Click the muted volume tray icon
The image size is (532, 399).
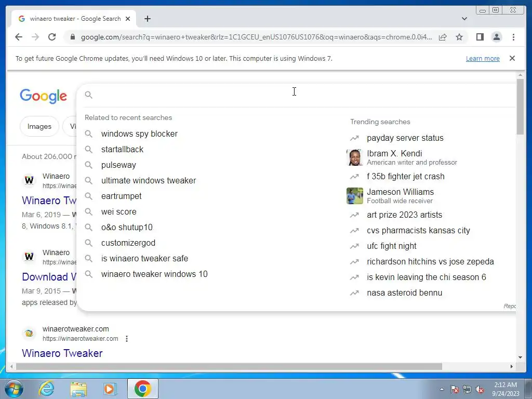pos(480,389)
